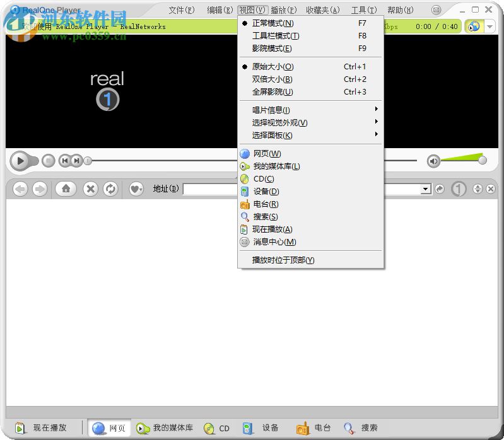The image size is (504, 440).
Task: Toggle browser pane size with the up-down arrows
Action: 478,189
